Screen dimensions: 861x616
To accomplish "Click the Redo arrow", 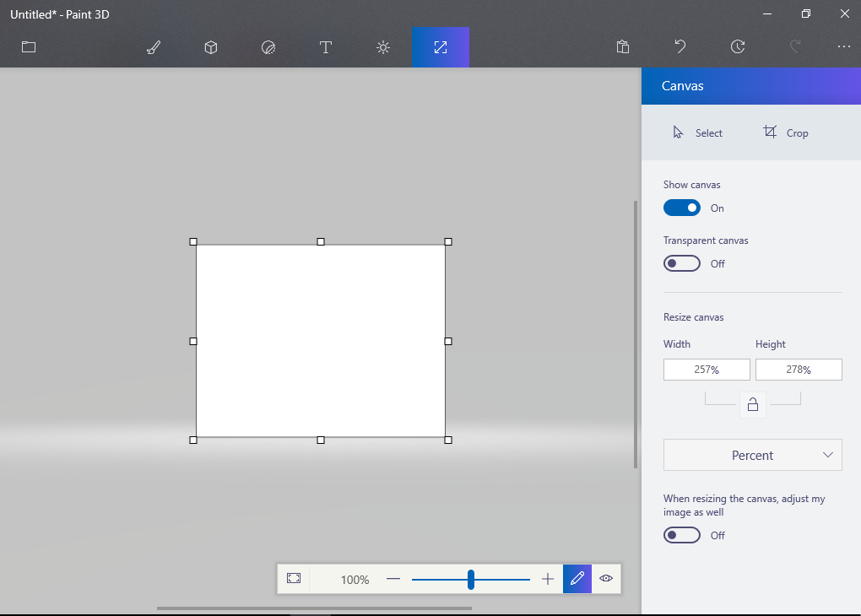I will click(795, 46).
